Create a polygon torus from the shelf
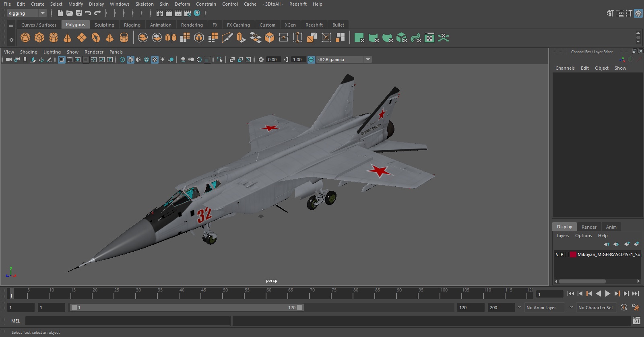The height and width of the screenshot is (337, 644). (x=96, y=38)
